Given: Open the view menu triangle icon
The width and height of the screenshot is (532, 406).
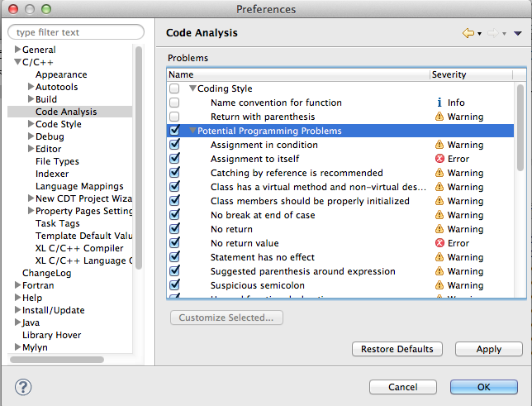Looking at the screenshot, I should pyautogui.click(x=518, y=33).
